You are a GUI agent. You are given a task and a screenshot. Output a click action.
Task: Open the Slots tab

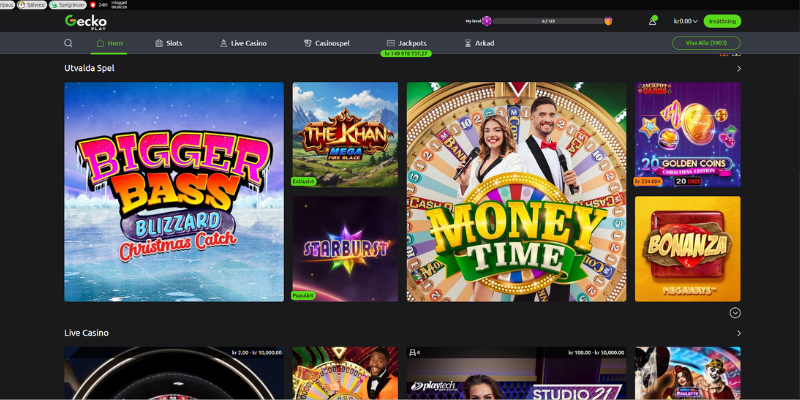coord(168,44)
